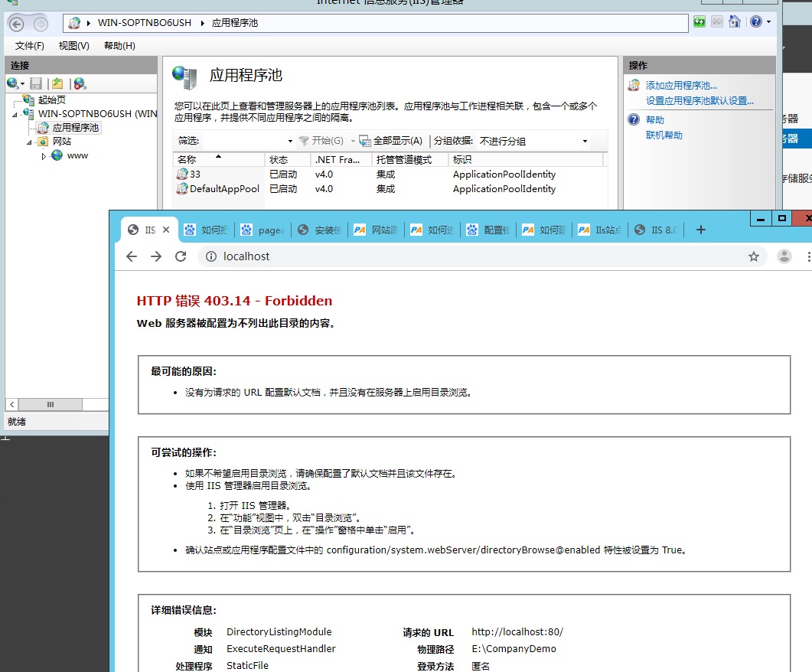Switch to first 如何 Baidu browser tab
Image resolution: width=812 pixels, height=672 pixels.
click(x=206, y=230)
